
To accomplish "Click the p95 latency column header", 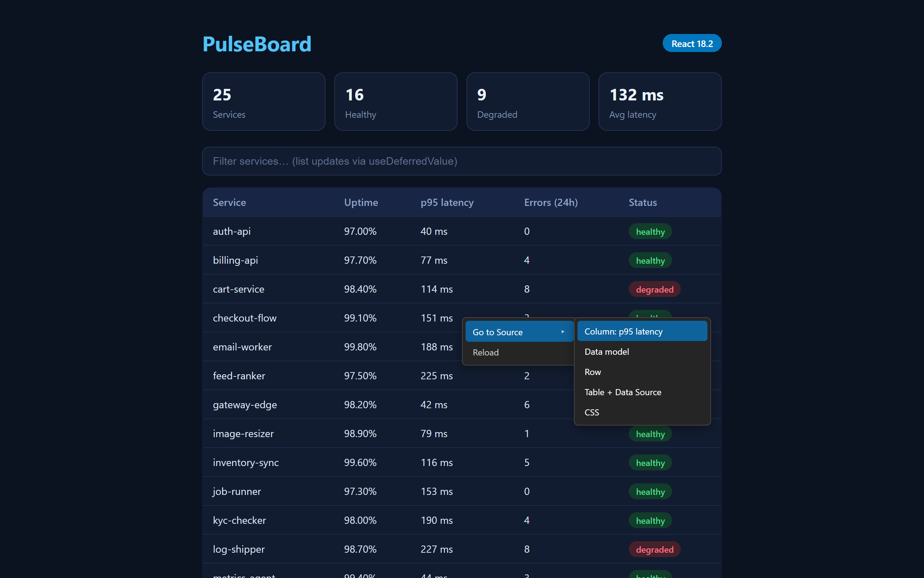I will [x=447, y=202].
